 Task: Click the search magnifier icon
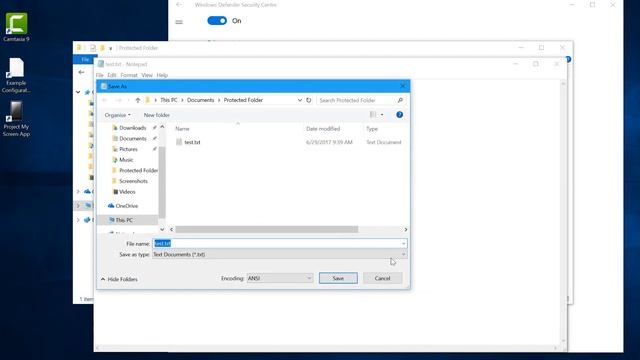coord(400,100)
